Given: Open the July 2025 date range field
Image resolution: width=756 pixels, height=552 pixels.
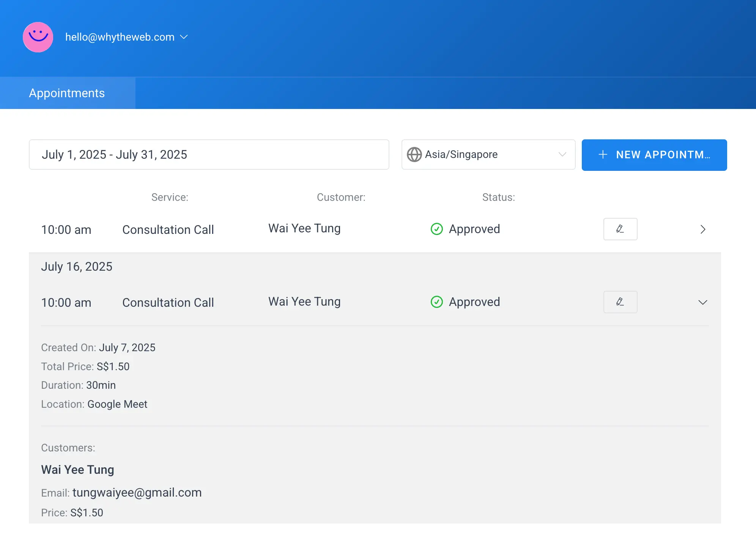Looking at the screenshot, I should click(209, 155).
